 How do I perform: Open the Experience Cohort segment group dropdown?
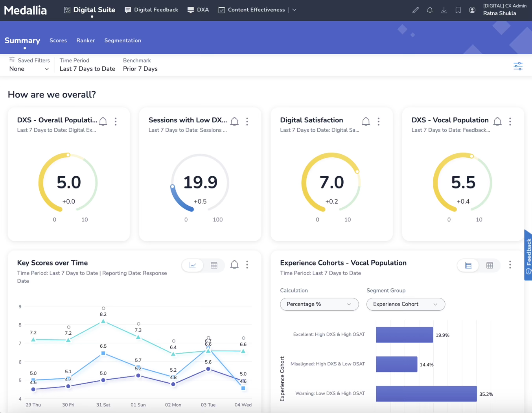click(405, 304)
